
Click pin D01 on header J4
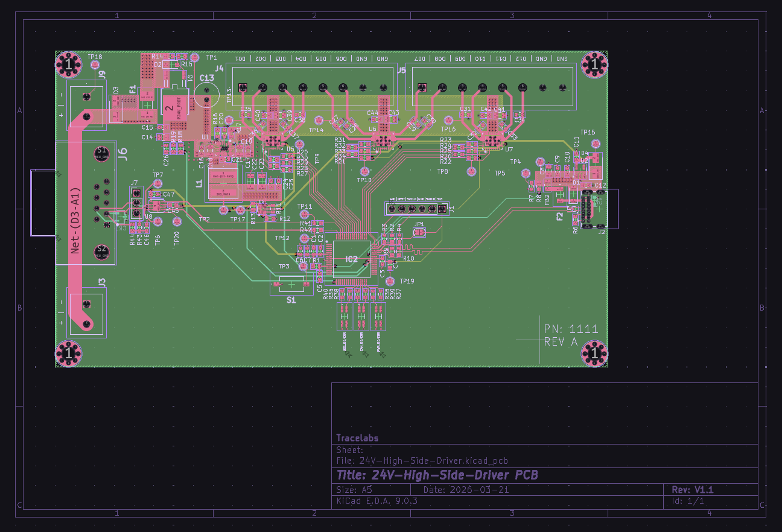point(243,88)
